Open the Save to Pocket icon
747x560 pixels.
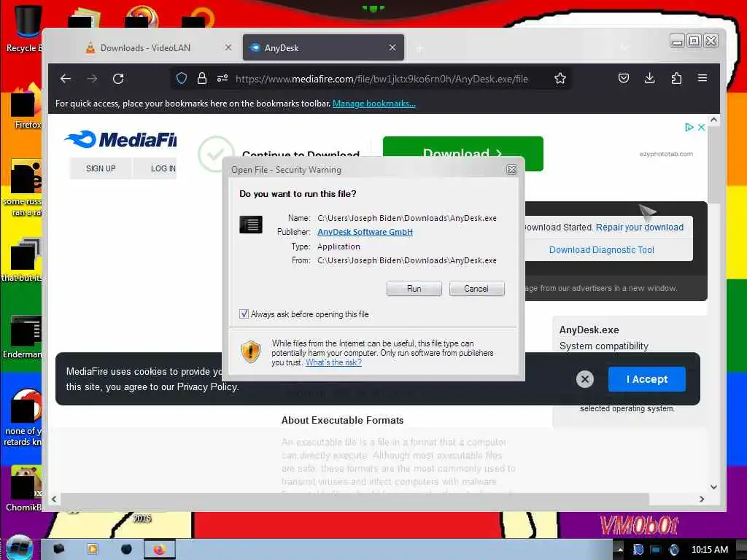623,79
